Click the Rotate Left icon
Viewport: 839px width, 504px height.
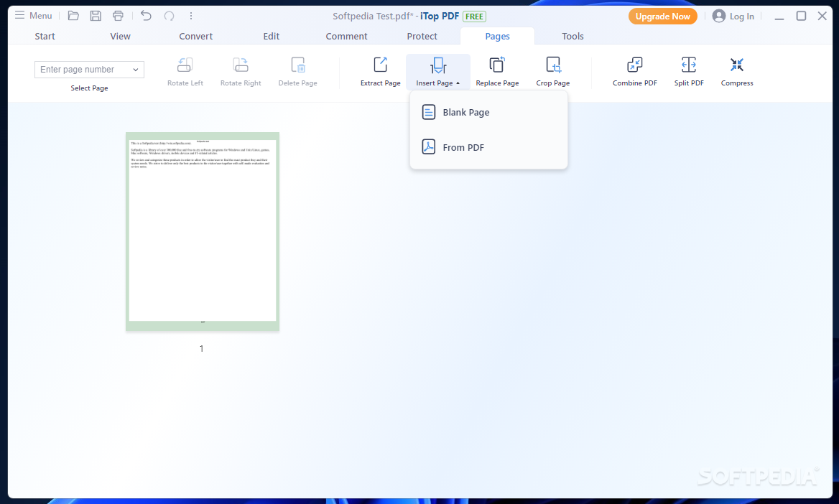pos(185,65)
